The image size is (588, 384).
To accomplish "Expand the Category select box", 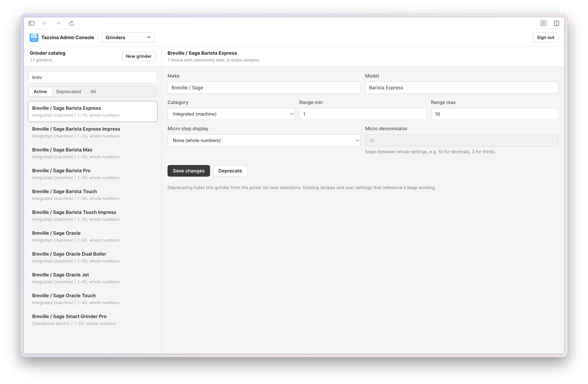I will tap(231, 114).
